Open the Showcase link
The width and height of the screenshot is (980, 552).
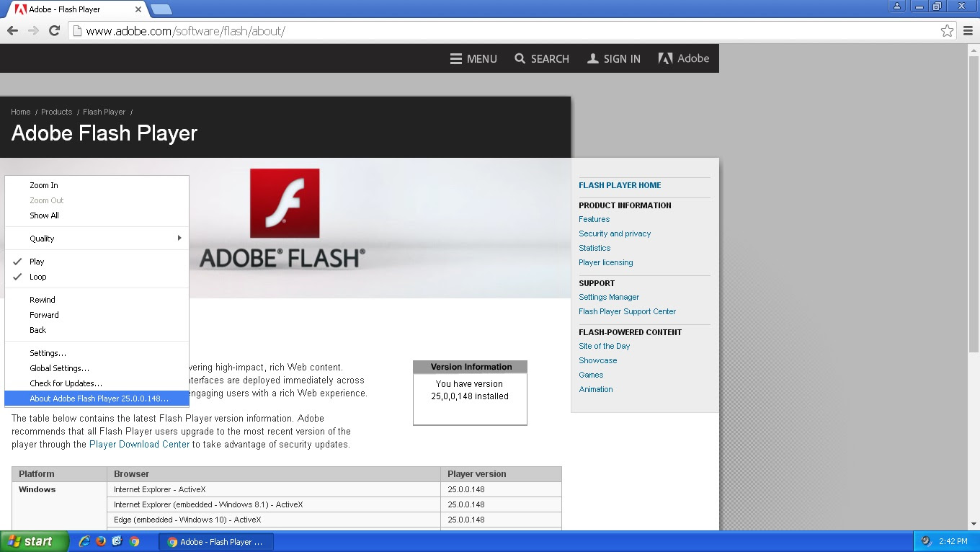(598, 360)
